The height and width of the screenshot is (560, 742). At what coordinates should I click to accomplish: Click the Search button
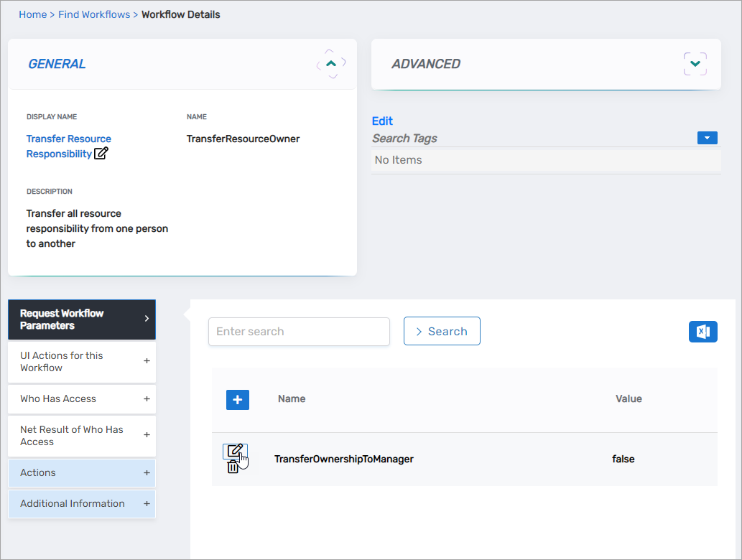pos(442,332)
